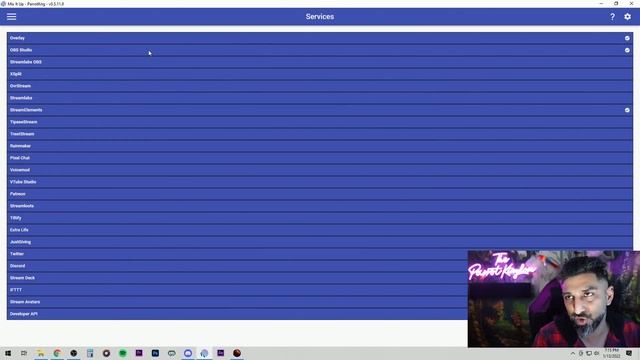Switch to OBS Studio on taskbar
Screen dimensions: 640x360
[x=73, y=353]
